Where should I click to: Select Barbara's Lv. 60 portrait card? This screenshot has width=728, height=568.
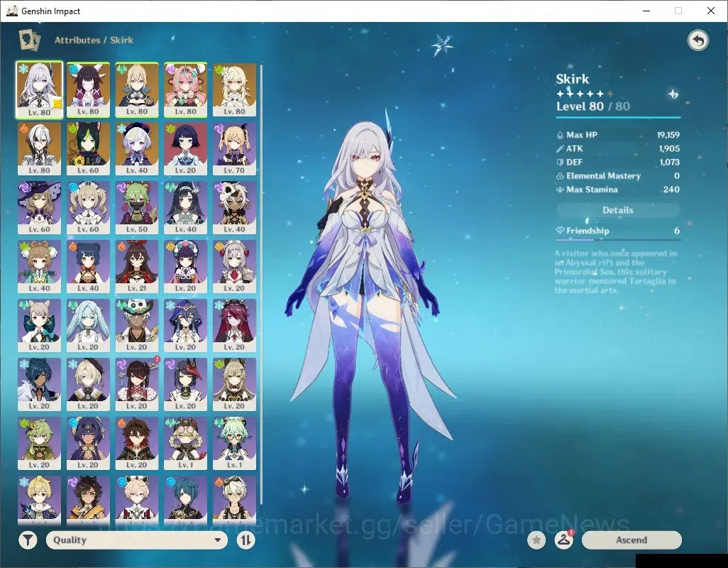88,207
